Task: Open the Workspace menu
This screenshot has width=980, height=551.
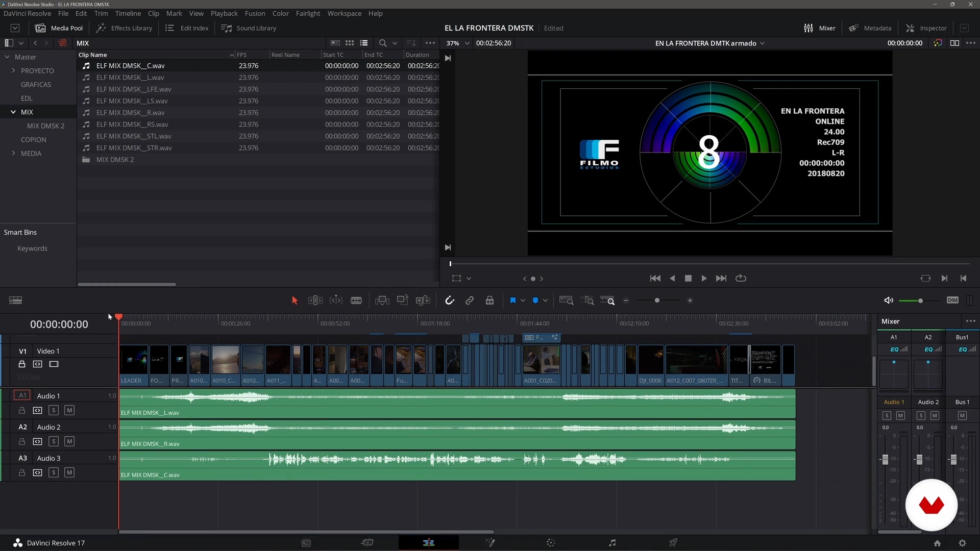Action: pos(344,13)
